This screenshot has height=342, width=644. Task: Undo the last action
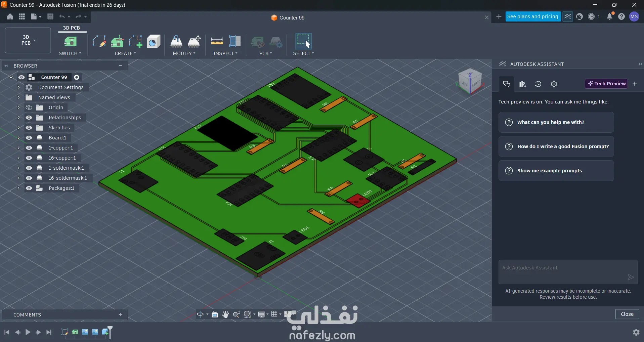62,17
